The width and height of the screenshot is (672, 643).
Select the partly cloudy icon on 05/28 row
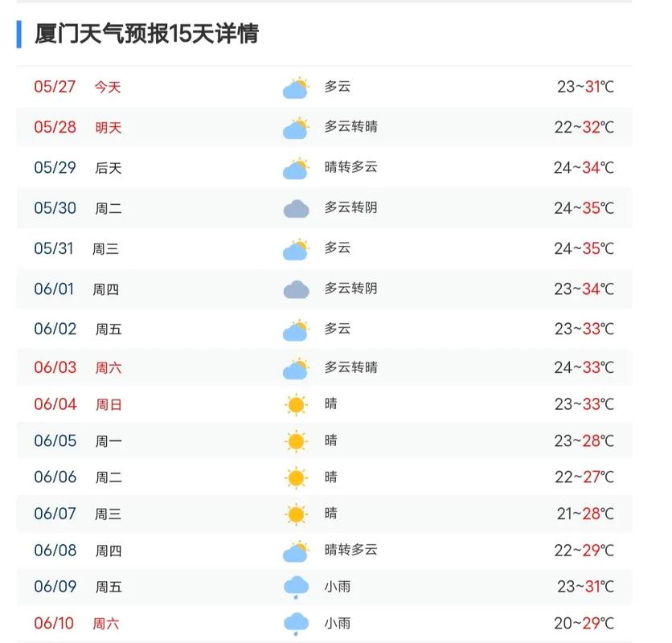[x=294, y=127]
